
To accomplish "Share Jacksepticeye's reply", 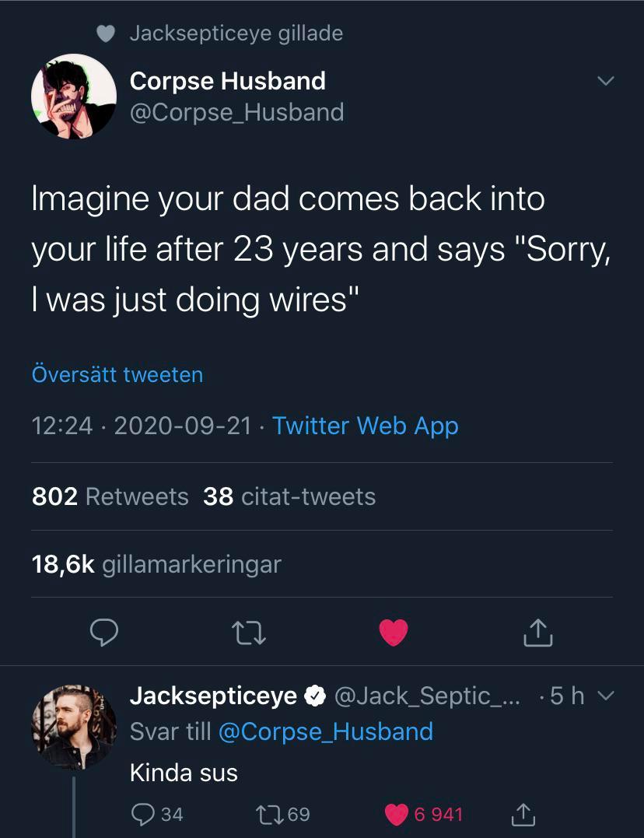I will coord(523,814).
